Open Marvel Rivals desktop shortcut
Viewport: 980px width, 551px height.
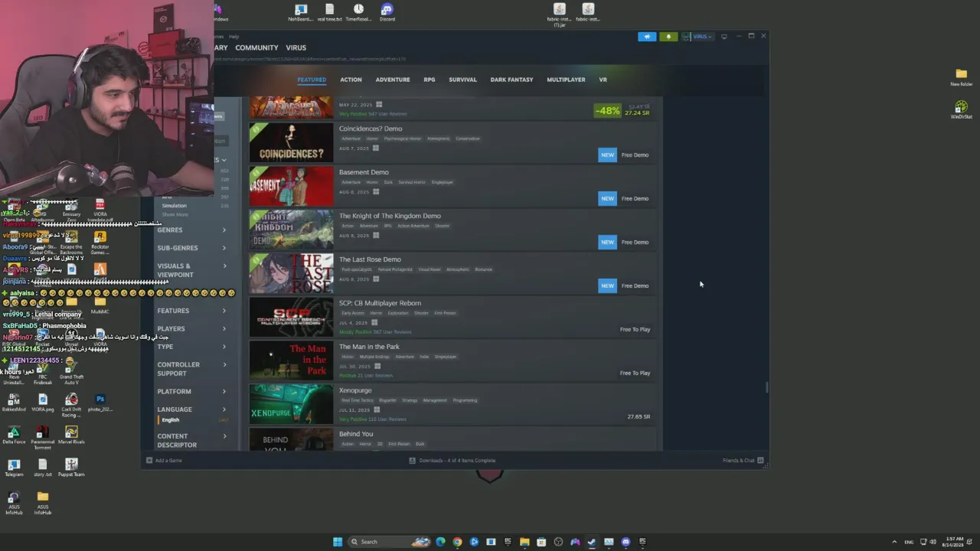click(x=71, y=435)
